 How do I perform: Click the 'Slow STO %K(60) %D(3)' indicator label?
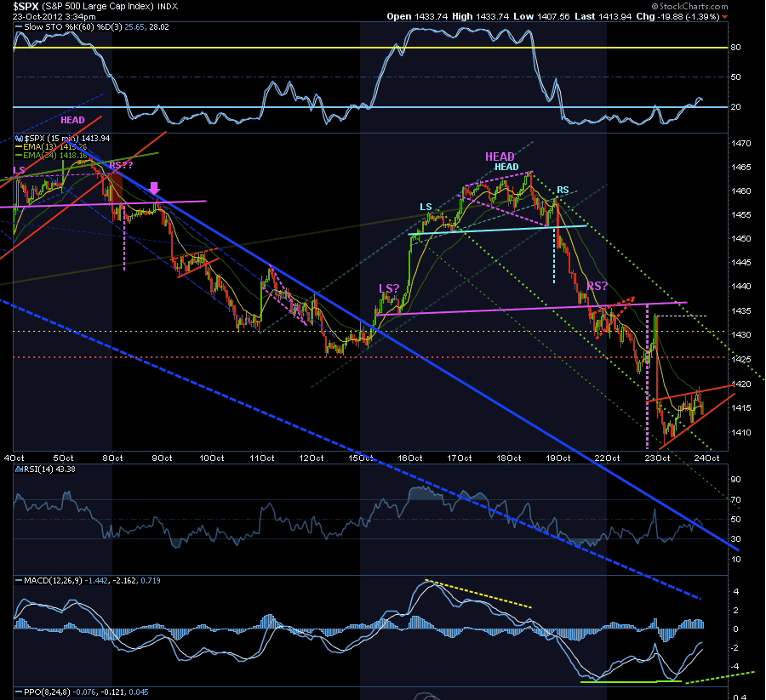tap(73, 27)
